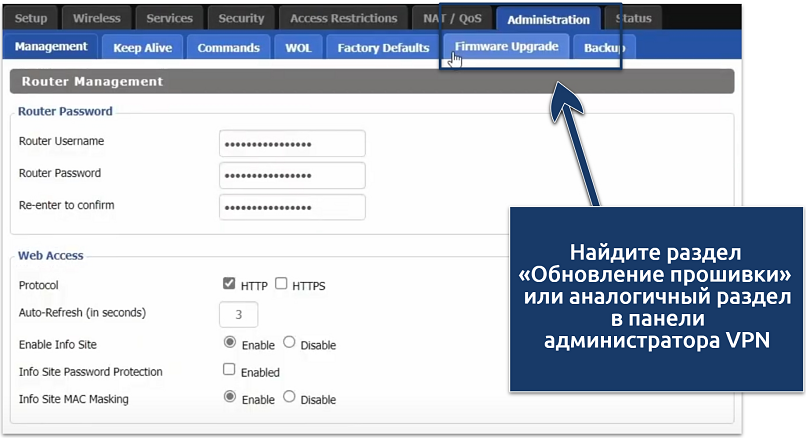Click the Router Username field
The height and width of the screenshot is (438, 806).
click(292, 144)
